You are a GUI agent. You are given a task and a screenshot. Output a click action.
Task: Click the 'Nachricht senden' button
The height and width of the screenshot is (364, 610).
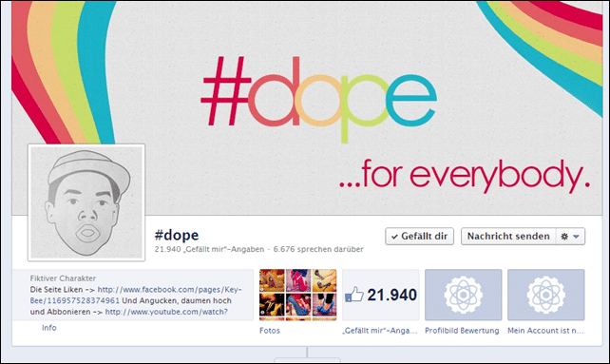click(x=508, y=237)
